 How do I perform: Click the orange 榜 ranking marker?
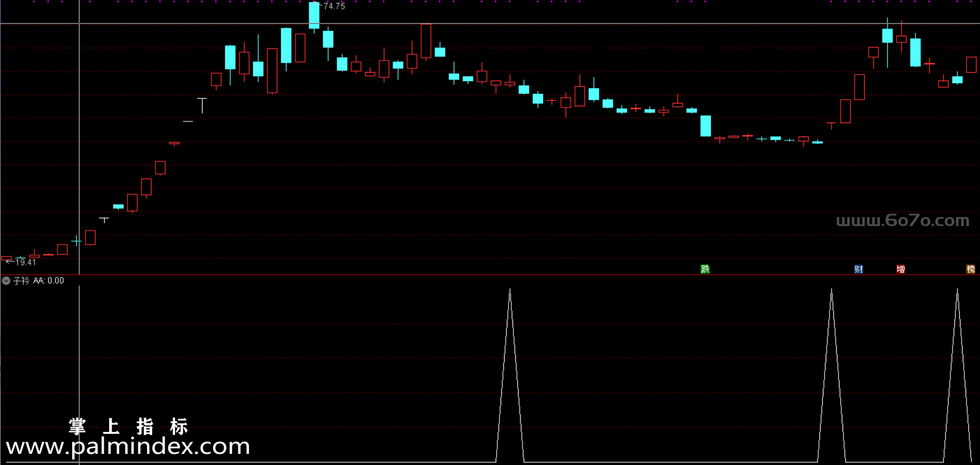click(971, 269)
